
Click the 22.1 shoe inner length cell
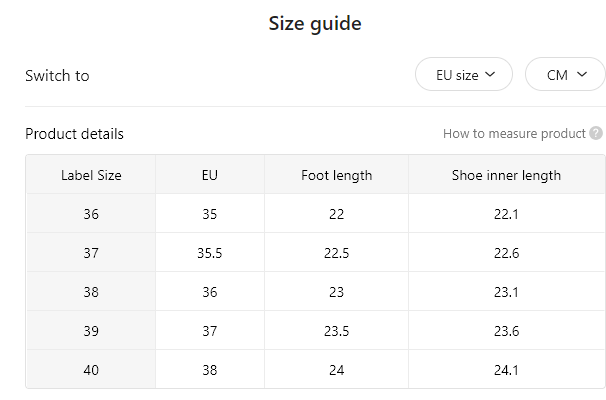[x=506, y=214]
